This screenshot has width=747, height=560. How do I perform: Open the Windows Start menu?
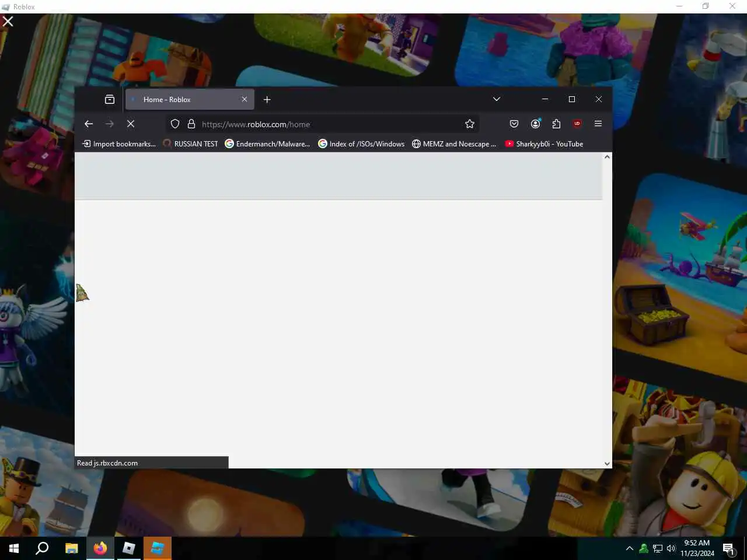click(14, 548)
